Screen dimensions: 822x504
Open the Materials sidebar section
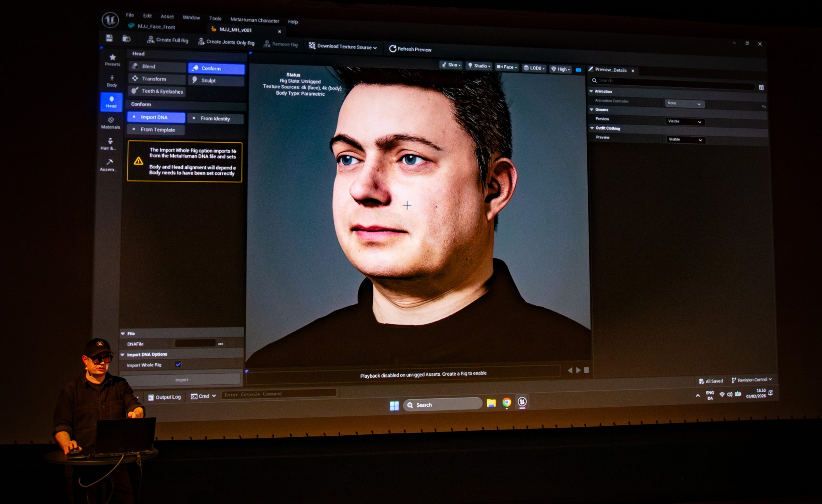(x=111, y=122)
